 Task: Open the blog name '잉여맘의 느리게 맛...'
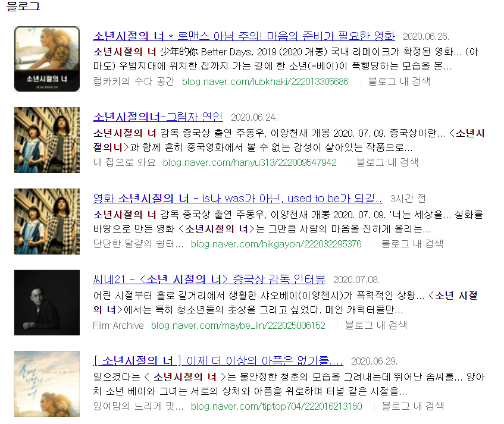pyautogui.click(x=138, y=406)
